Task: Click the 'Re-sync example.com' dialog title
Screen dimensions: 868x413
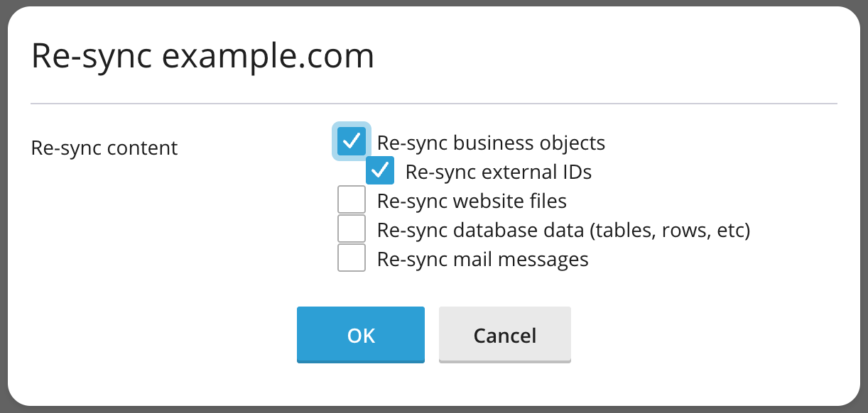Action: (203, 56)
